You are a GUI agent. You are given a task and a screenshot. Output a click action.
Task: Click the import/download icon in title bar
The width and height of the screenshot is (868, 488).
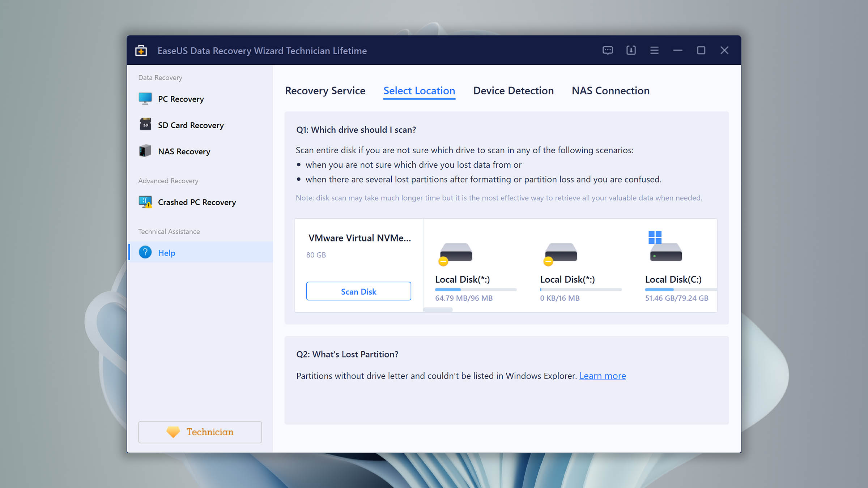[631, 50]
